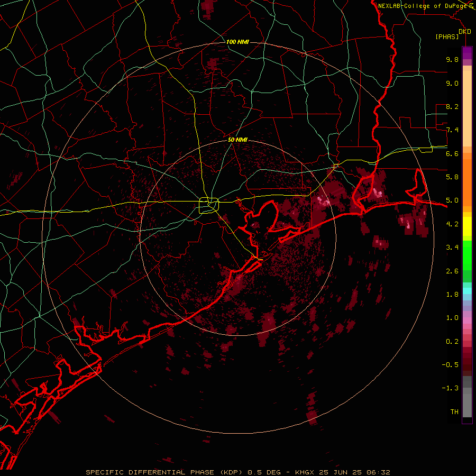Click the 0.5 DEG elevation text
The image size is (476, 476).
click(x=265, y=472)
